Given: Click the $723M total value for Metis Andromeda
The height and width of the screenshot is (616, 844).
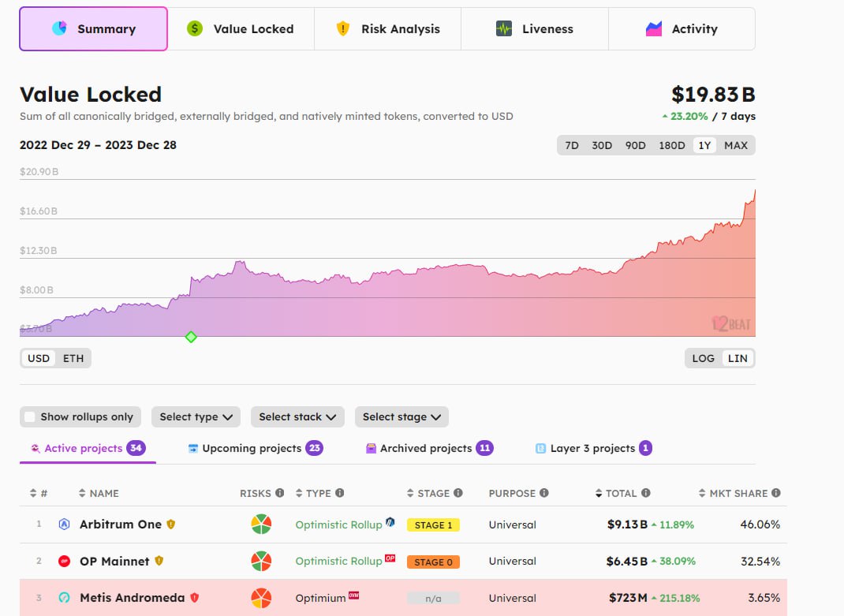Looking at the screenshot, I should [628, 598].
